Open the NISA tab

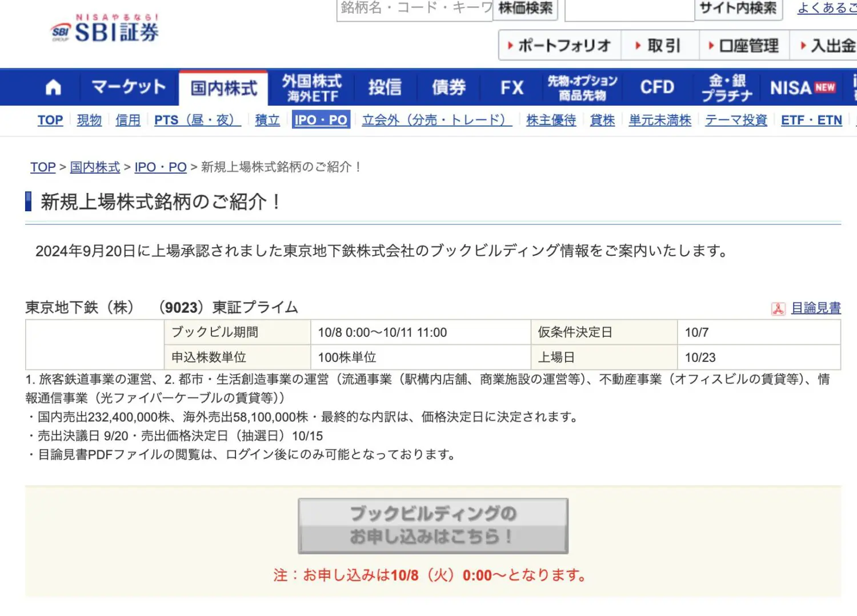802,87
